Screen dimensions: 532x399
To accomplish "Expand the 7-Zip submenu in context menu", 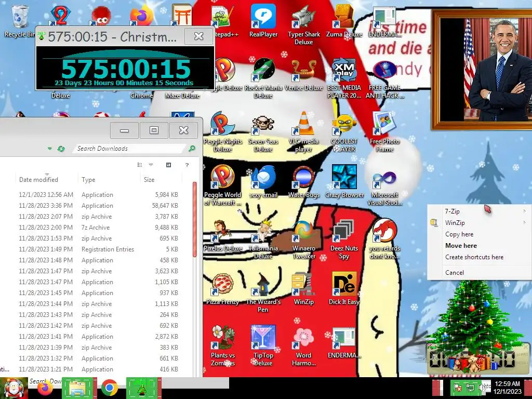I will [x=478, y=211].
